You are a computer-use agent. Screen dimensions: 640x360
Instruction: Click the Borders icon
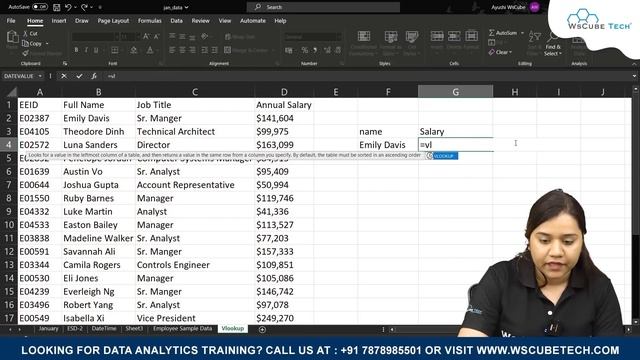coord(115,50)
